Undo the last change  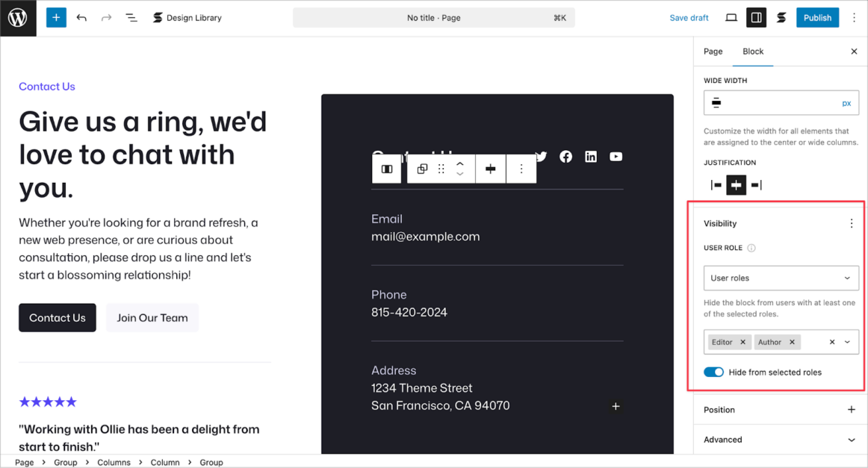81,18
